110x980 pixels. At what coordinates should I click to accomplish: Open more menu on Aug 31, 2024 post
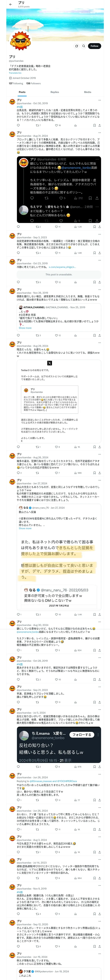tap(99, 133)
